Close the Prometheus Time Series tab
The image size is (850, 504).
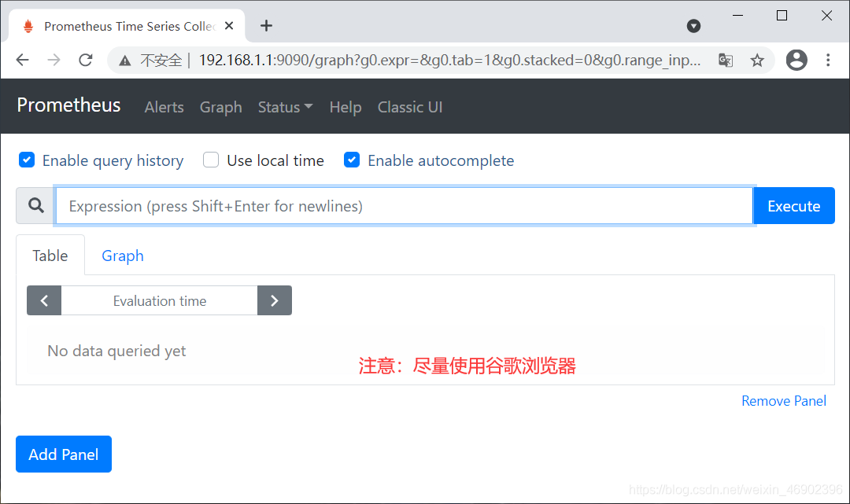click(229, 25)
